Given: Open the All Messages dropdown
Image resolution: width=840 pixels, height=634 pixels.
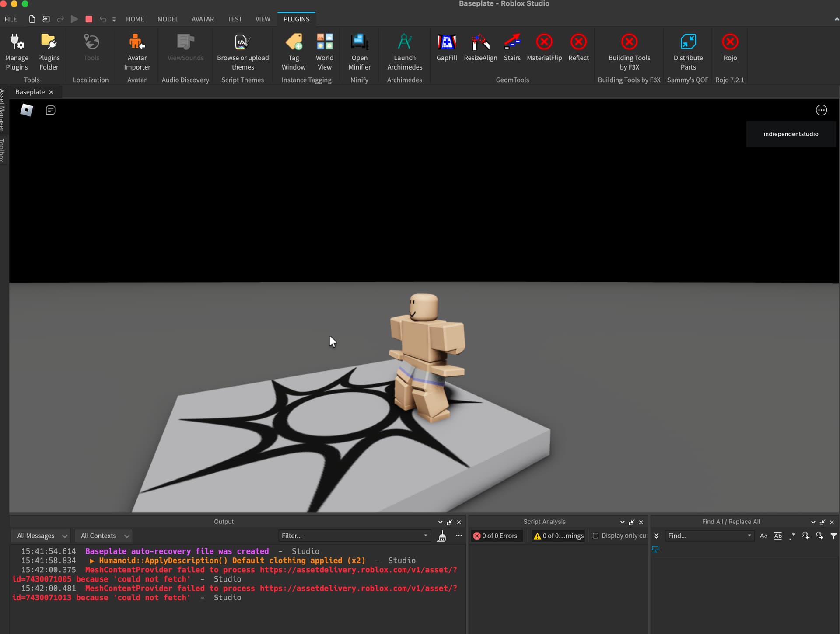Looking at the screenshot, I should coord(40,535).
